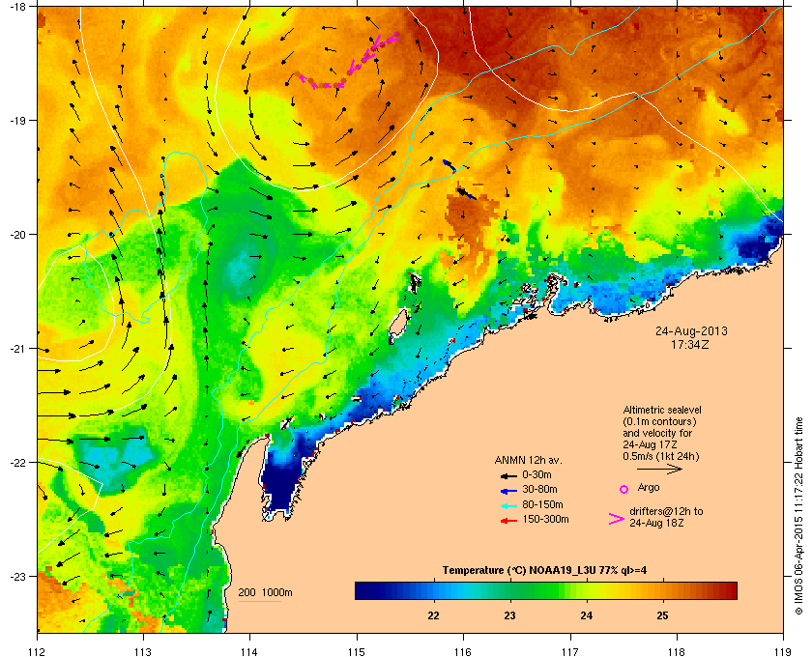812x657 pixels.
Task: Click longitude label 119
Action: [783, 652]
